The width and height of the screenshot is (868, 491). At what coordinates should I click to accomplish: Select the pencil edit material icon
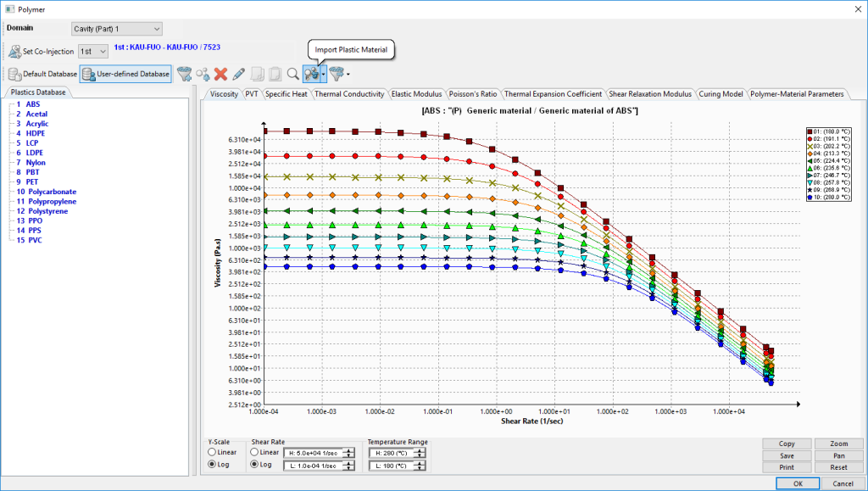(x=238, y=74)
